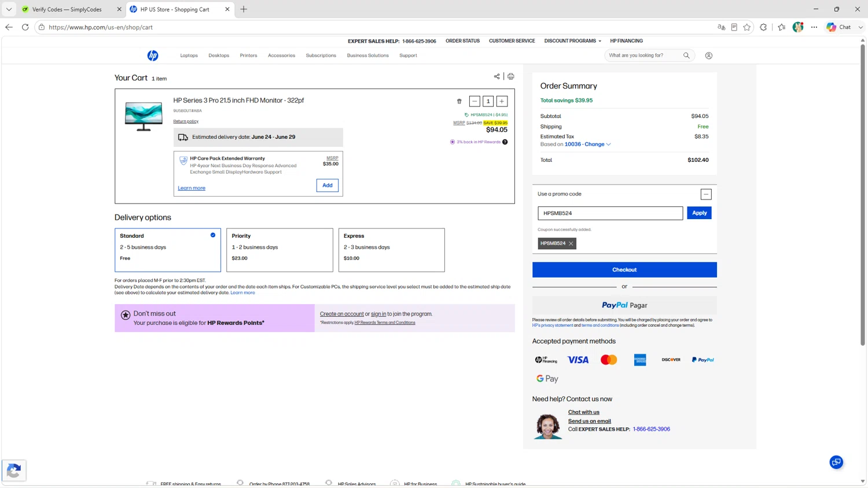This screenshot has height=488, width=868.
Task: Open the favorites collections icon
Action: (x=782, y=27)
